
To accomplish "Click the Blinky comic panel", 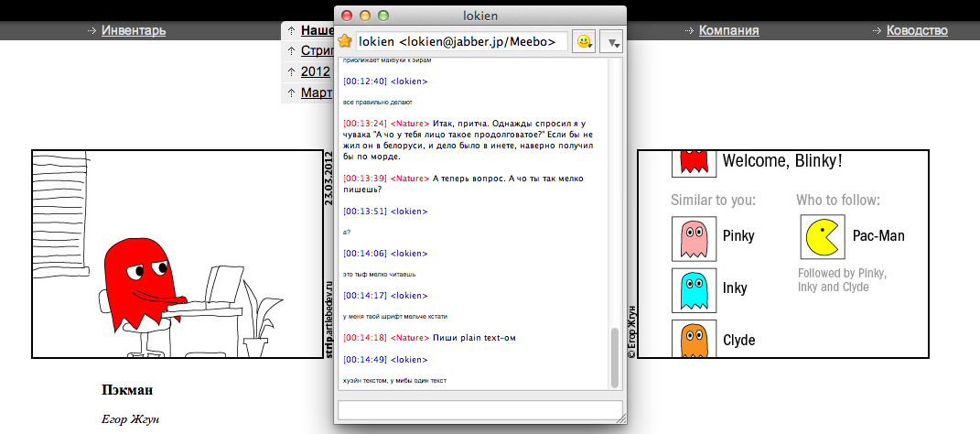I will [177, 254].
